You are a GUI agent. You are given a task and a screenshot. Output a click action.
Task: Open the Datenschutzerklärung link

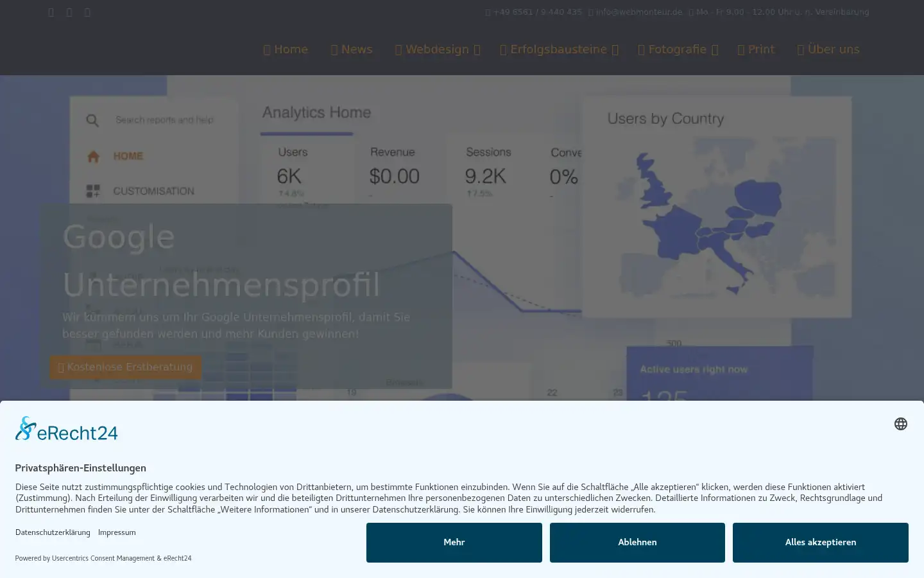53,532
